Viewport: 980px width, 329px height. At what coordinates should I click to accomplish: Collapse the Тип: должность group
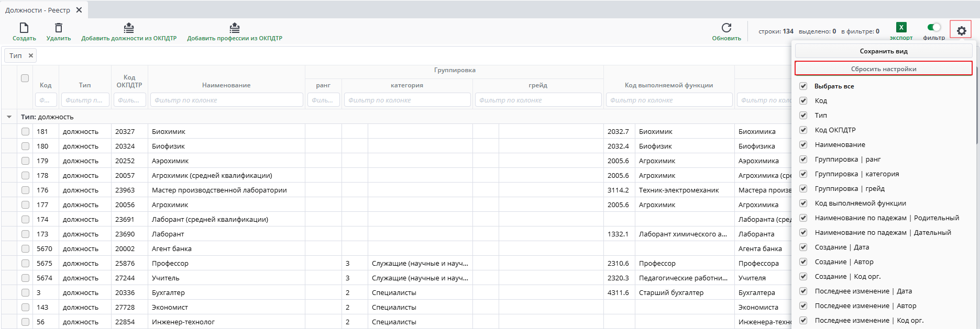coord(9,117)
